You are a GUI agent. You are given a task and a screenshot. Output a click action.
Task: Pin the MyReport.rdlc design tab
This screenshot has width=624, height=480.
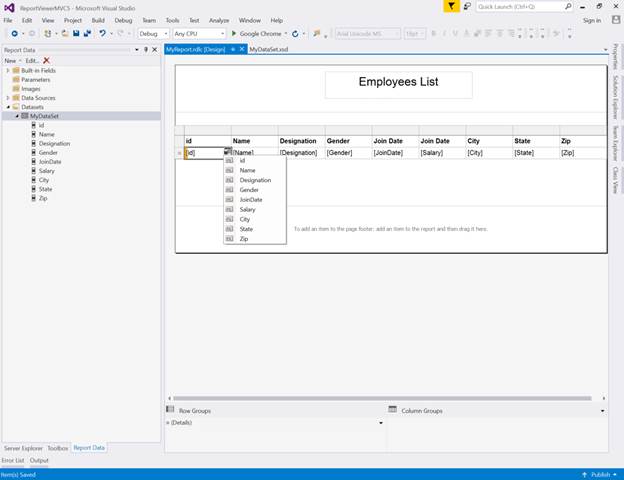(x=233, y=49)
